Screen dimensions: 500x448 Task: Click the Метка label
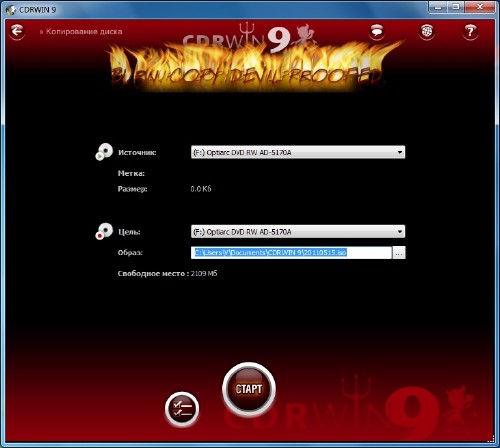131,173
